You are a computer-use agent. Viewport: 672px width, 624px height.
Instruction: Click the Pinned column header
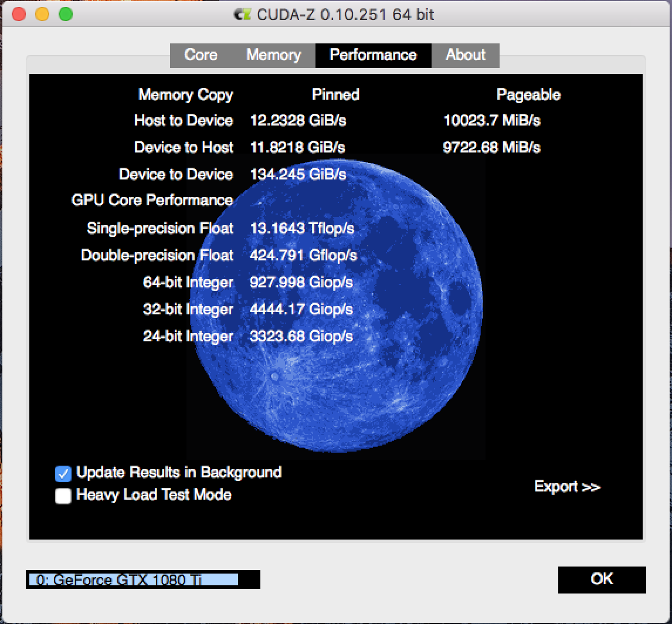pos(335,94)
